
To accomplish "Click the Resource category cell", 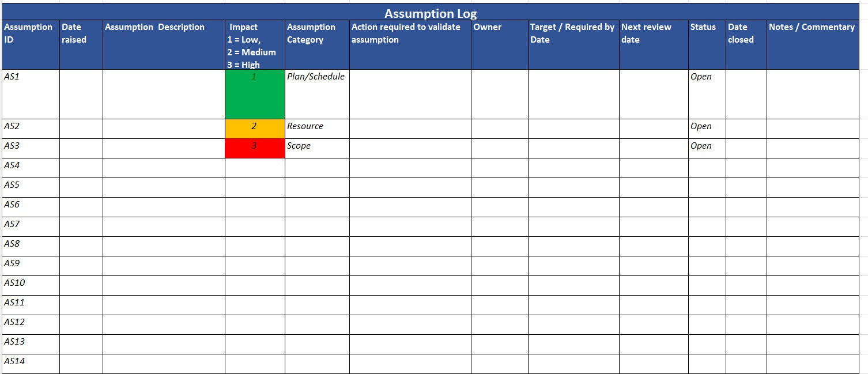I will [x=316, y=126].
